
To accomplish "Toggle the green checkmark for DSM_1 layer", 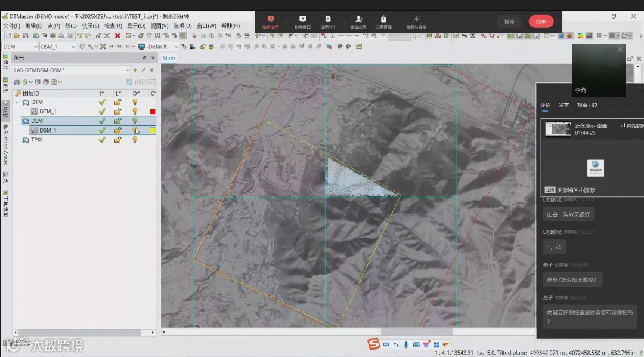I will (102, 130).
